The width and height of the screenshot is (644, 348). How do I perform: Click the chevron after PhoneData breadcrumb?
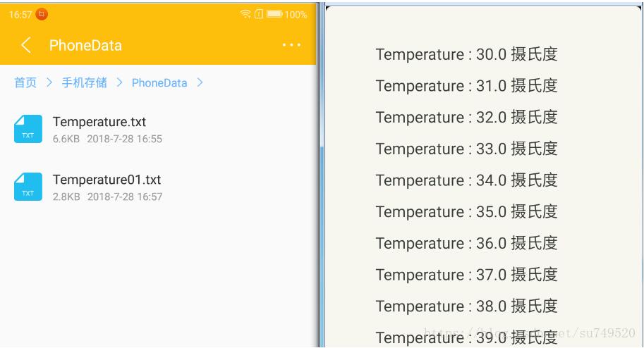(x=200, y=83)
